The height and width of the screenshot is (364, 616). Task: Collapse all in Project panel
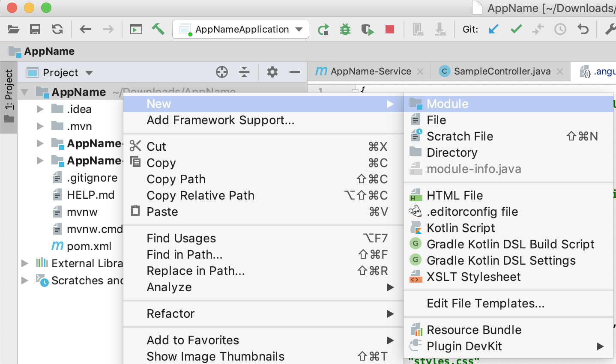point(244,72)
